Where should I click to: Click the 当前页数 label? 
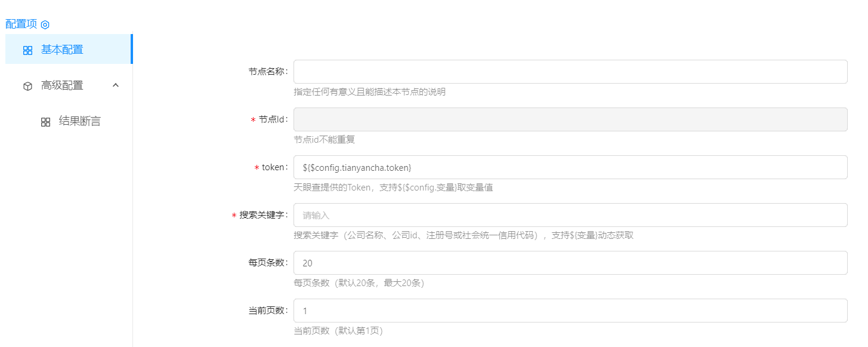pos(268,311)
